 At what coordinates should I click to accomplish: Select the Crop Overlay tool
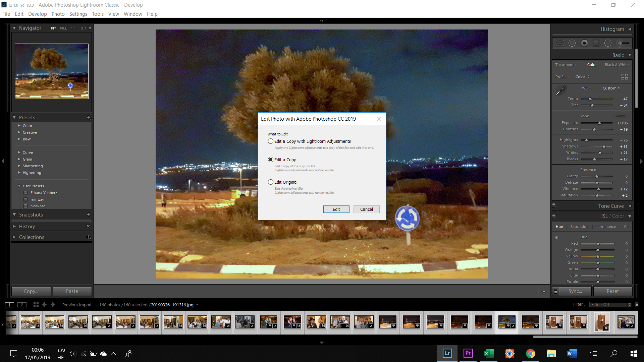560,43
